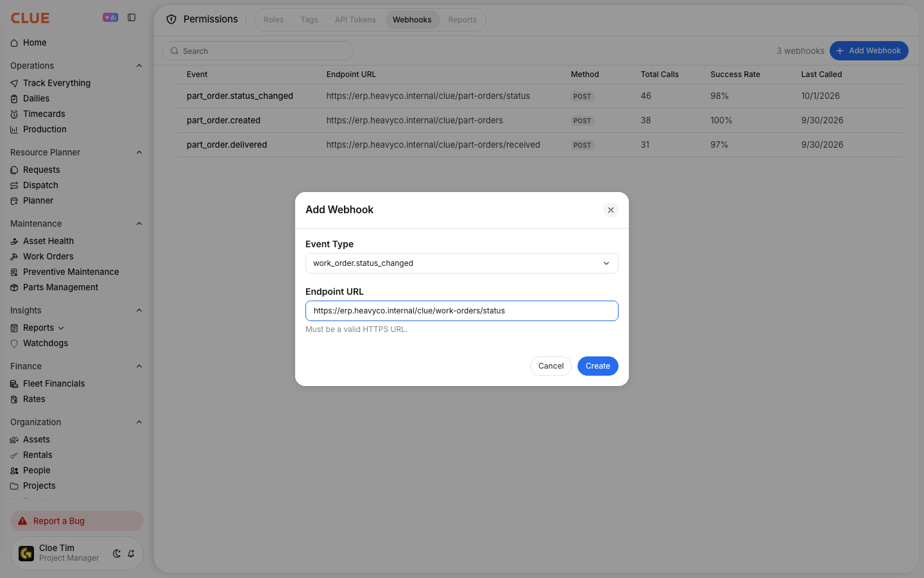
Task: Collapse the Insights section
Action: (x=139, y=310)
